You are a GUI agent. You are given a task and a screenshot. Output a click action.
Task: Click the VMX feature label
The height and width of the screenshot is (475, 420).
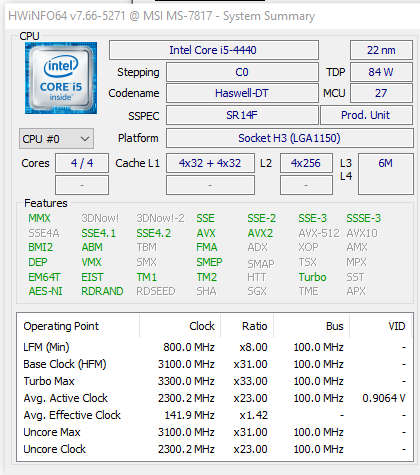point(91,262)
